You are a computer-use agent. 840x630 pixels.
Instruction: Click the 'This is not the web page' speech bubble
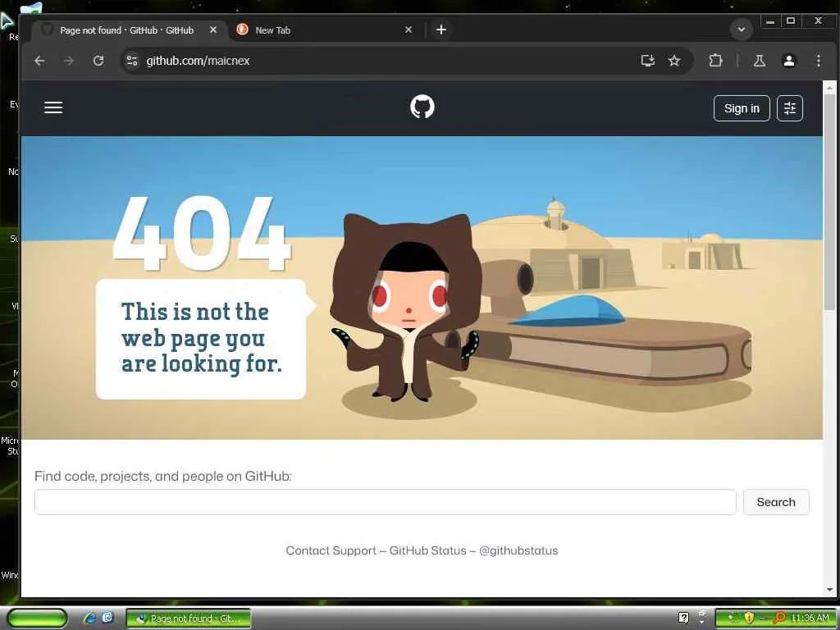tap(206, 339)
